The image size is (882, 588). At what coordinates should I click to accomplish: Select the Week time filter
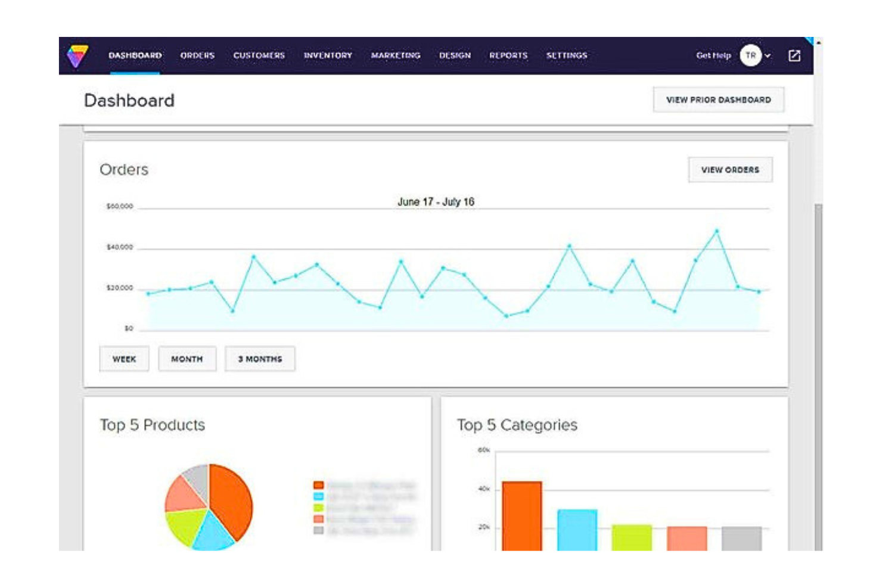(123, 358)
